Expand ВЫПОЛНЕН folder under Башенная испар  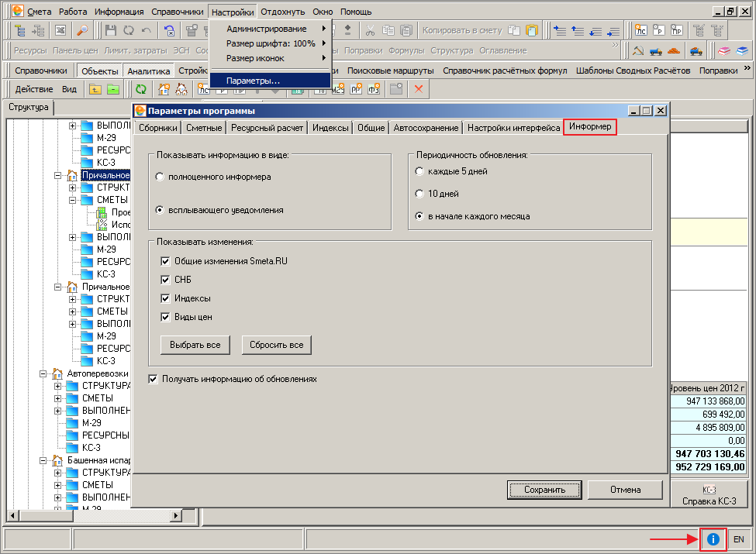(58, 497)
